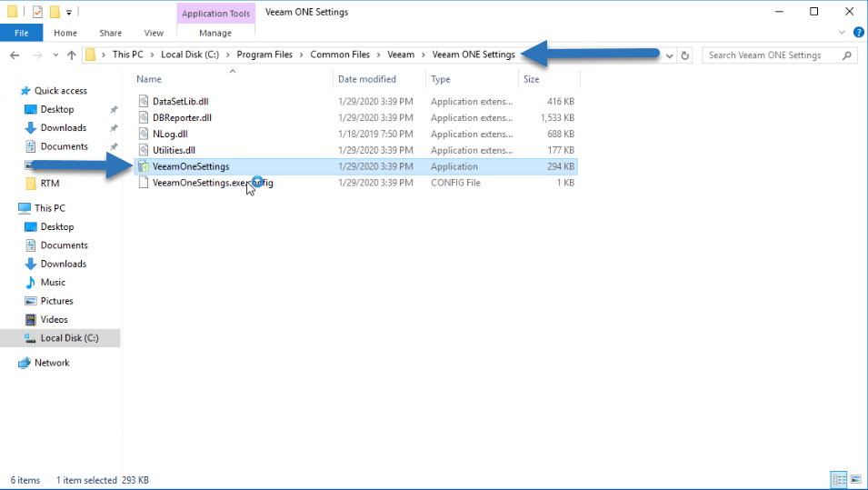Open pinned Downloads under Quick access

pos(63,128)
